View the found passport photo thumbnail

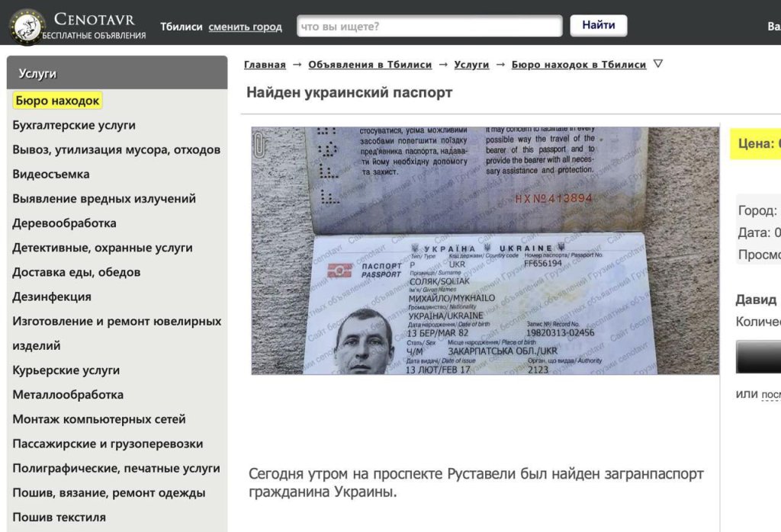(x=484, y=250)
